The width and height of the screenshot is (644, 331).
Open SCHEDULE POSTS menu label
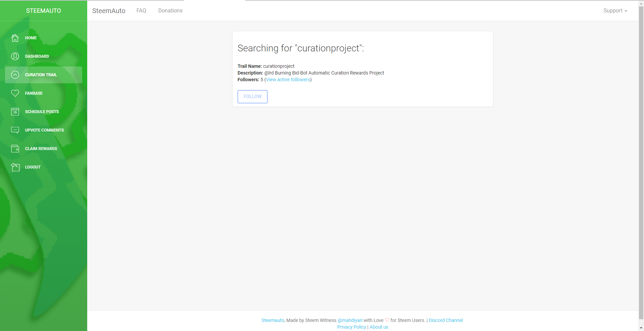click(42, 112)
